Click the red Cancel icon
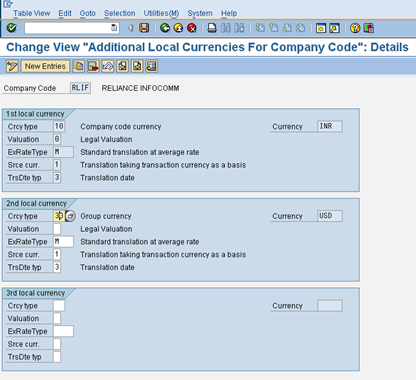416x380 pixels. (192, 28)
